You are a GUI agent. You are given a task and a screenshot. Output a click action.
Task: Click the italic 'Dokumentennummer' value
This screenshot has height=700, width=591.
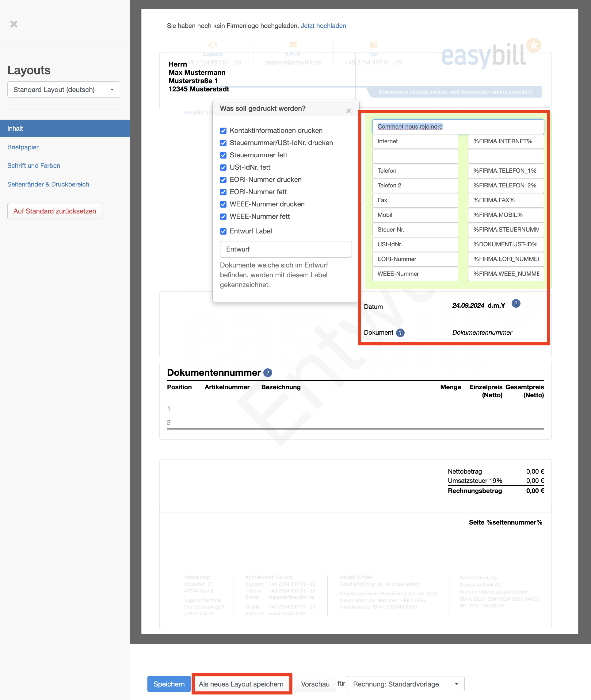point(482,333)
